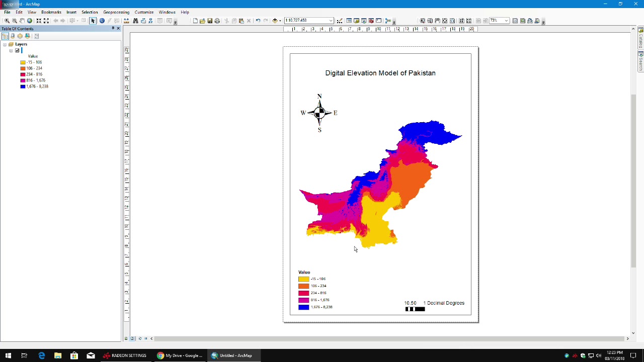Image resolution: width=644 pixels, height=362 pixels.
Task: Click the Paste clipboard icon
Action: (x=241, y=21)
